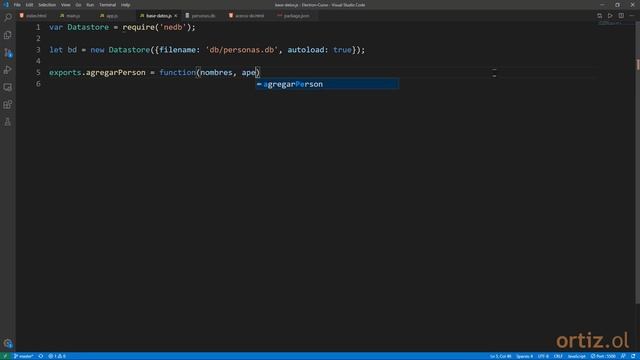Open the Run menu

click(90, 5)
